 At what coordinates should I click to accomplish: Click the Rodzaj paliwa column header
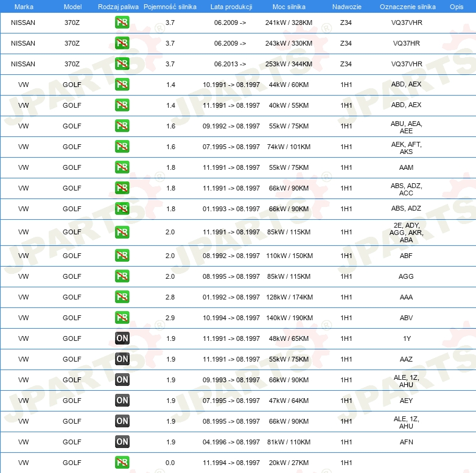coord(118,7)
